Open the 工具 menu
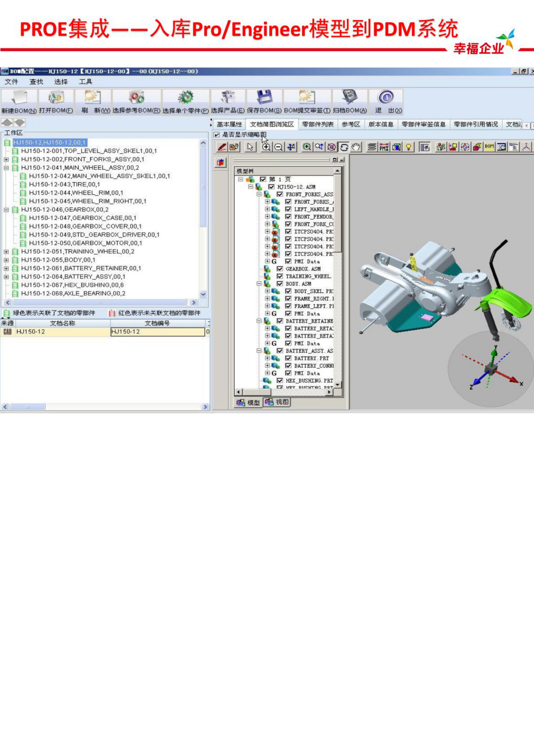 tap(85, 82)
